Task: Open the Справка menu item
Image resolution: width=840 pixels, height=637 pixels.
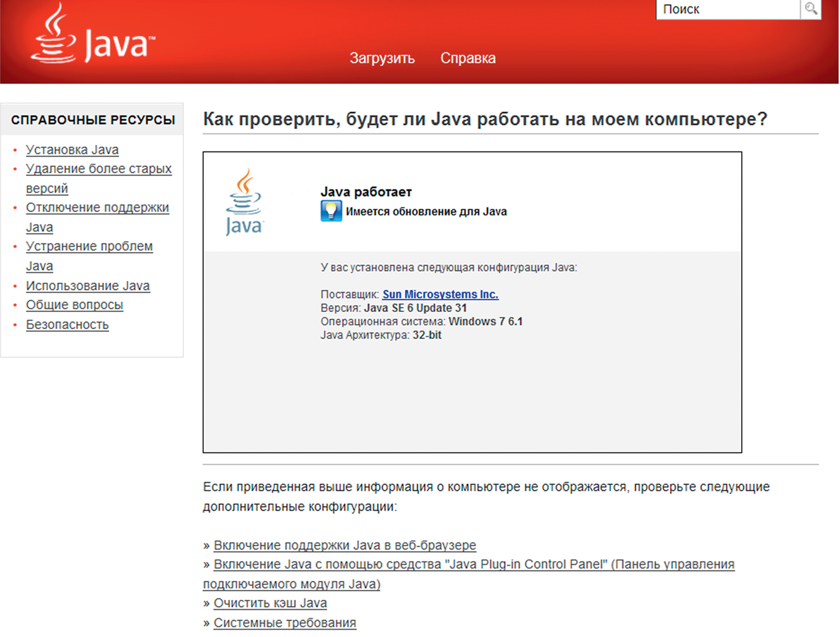Action: coord(468,58)
